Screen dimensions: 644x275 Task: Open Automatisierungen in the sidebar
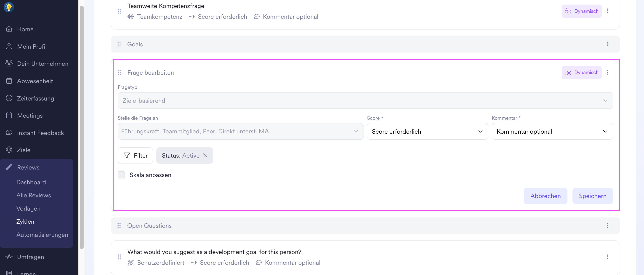point(42,235)
